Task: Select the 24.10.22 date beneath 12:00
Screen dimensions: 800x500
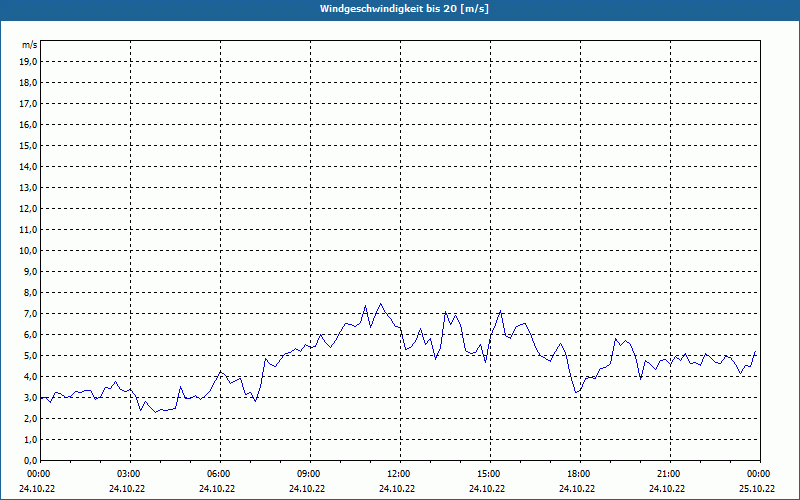Action: point(397,489)
